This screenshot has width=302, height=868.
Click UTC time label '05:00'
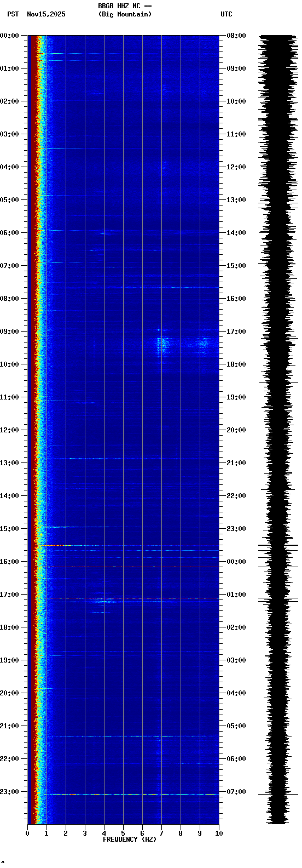pyautogui.click(x=236, y=726)
